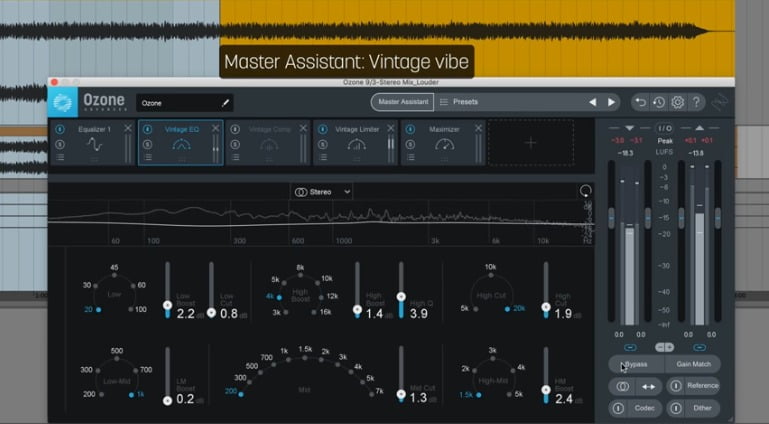Remove the Maximizer module with its X

(x=478, y=128)
